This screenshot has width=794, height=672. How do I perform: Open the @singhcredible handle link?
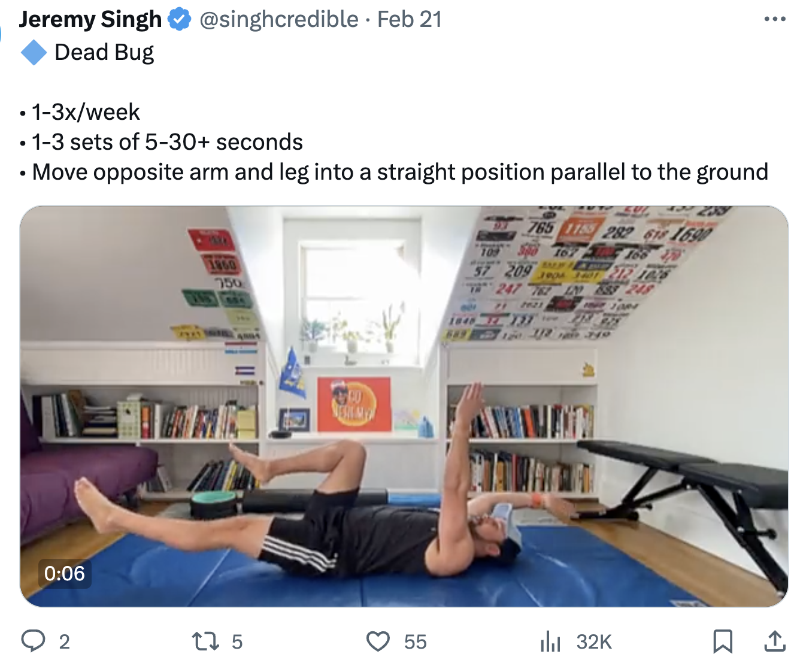tap(278, 20)
